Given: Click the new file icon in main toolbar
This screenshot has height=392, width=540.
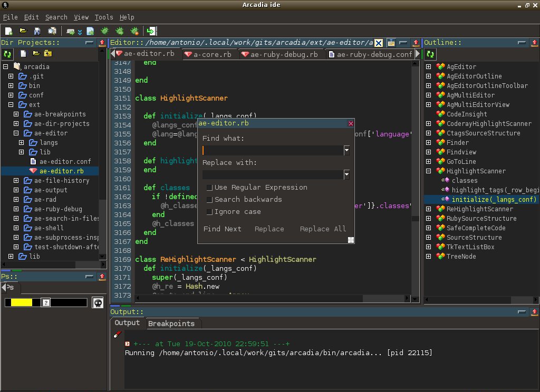Looking at the screenshot, I should pos(9,31).
